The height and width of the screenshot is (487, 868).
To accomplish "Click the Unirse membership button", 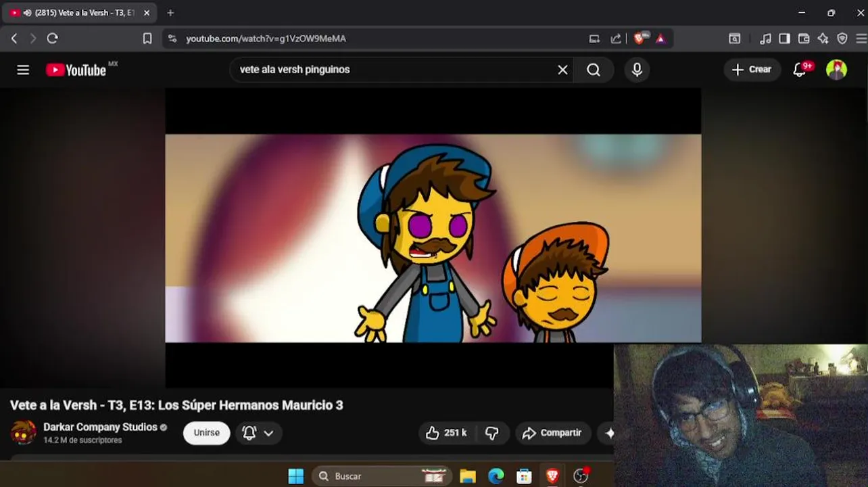I will tap(206, 433).
